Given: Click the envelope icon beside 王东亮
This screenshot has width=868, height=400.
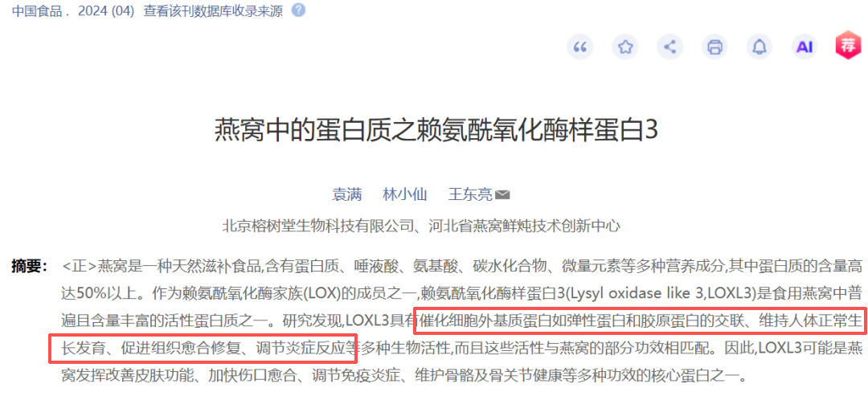Looking at the screenshot, I should (x=502, y=194).
